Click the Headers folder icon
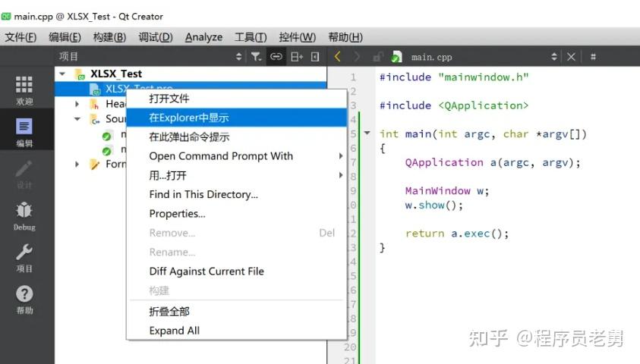 point(94,104)
